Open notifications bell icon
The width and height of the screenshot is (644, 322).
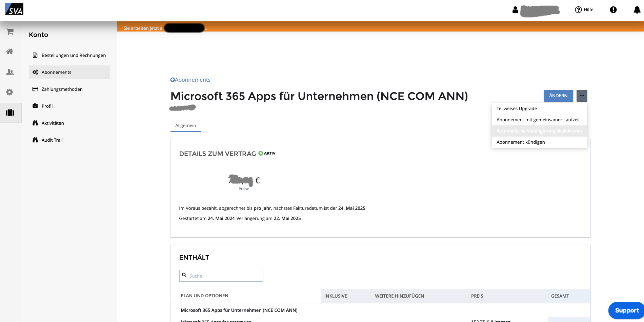637,10
